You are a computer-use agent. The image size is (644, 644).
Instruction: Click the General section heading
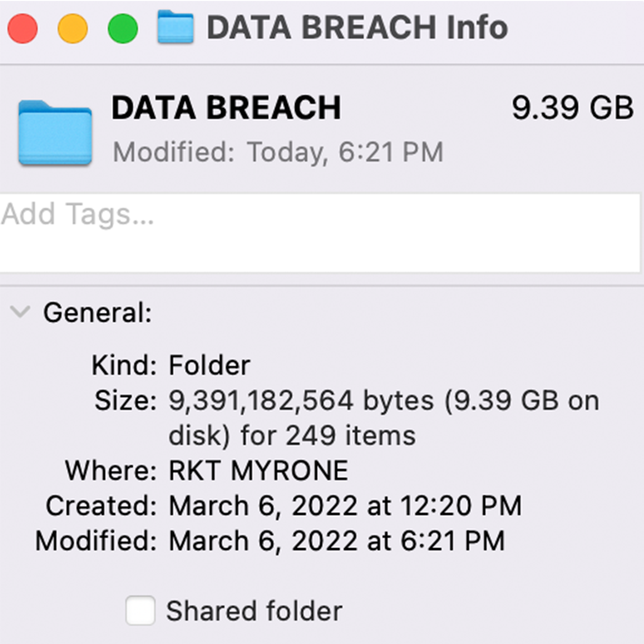98,313
